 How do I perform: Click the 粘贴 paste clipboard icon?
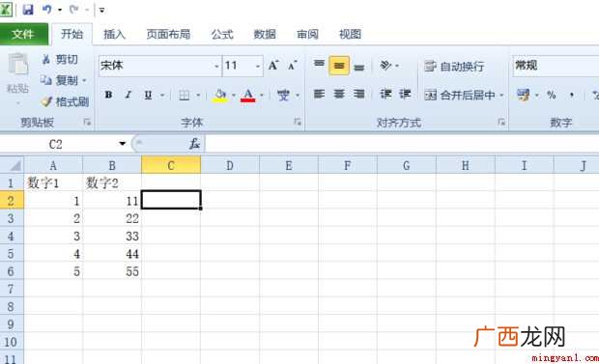(x=18, y=65)
